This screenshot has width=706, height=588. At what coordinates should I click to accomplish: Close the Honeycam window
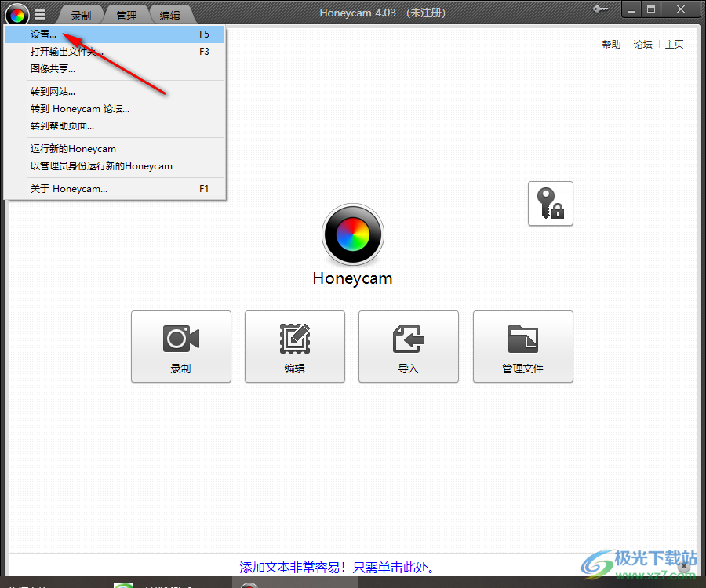tap(681, 9)
